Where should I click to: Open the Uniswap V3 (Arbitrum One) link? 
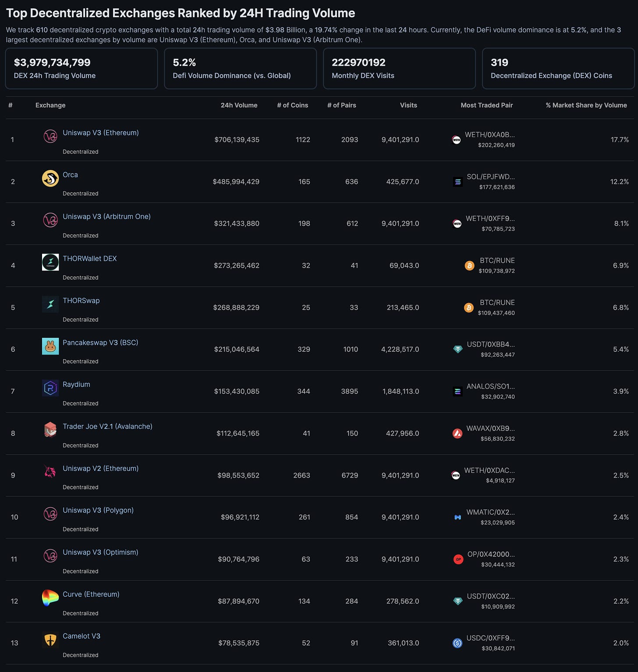coord(106,216)
